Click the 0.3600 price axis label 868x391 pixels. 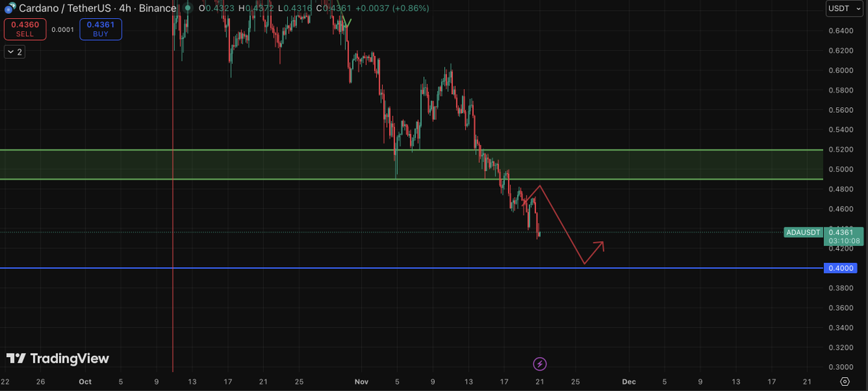[842, 308]
